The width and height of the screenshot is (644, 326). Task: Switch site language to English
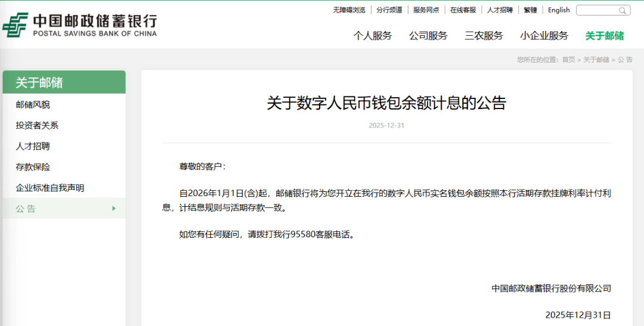(559, 10)
